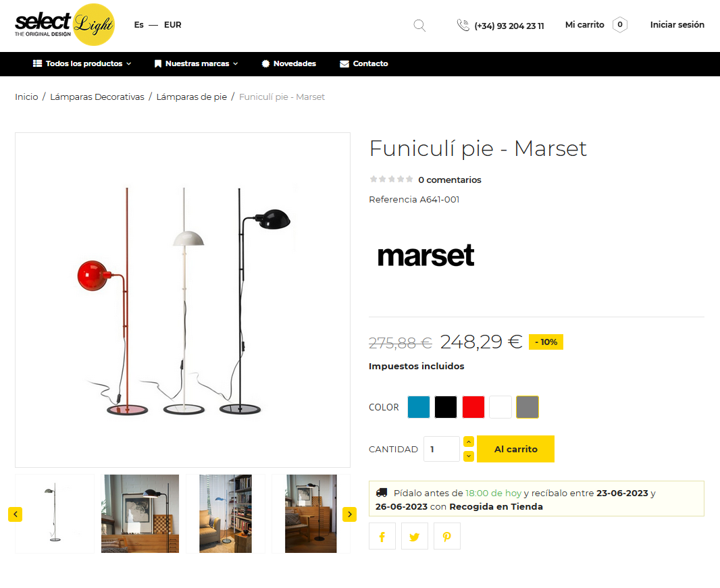
Task: Share product on Pinterest
Action: (446, 536)
